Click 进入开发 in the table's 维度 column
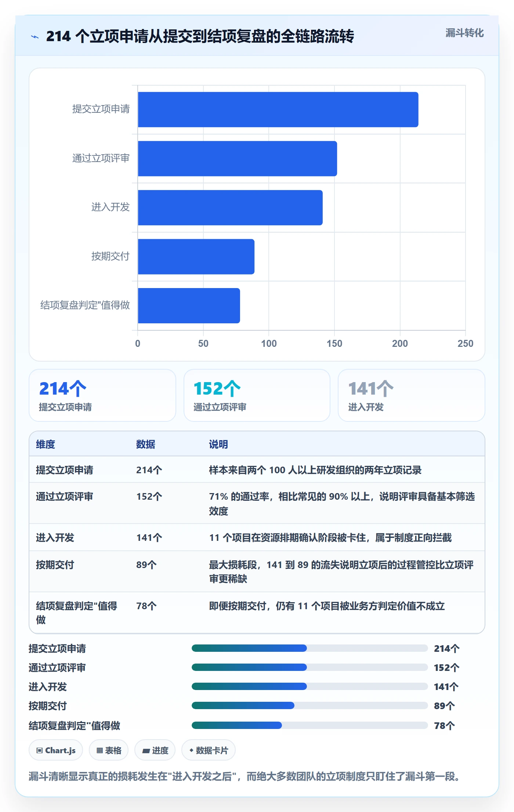 (55, 538)
